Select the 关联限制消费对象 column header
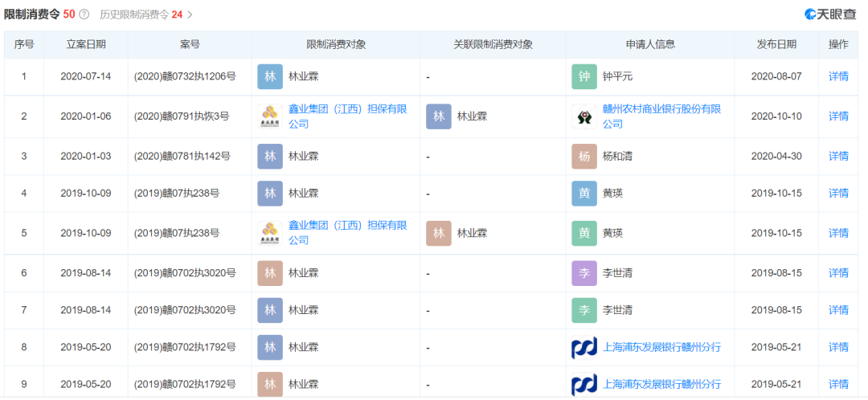This screenshot has height=400, width=868. coord(493,45)
